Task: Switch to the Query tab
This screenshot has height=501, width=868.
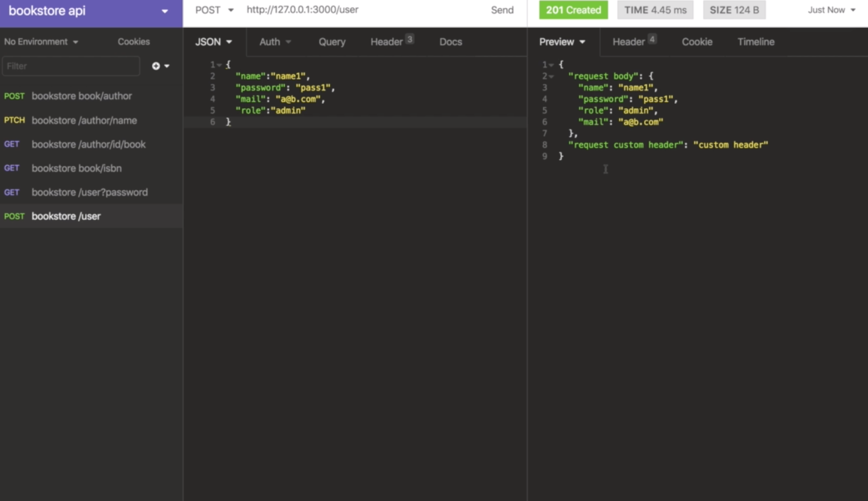Action: 332,41
